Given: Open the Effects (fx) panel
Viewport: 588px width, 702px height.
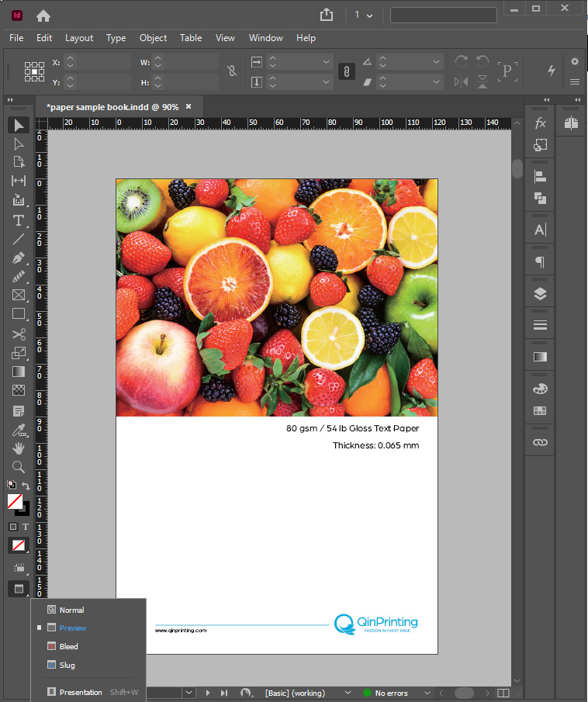Looking at the screenshot, I should coord(541,123).
